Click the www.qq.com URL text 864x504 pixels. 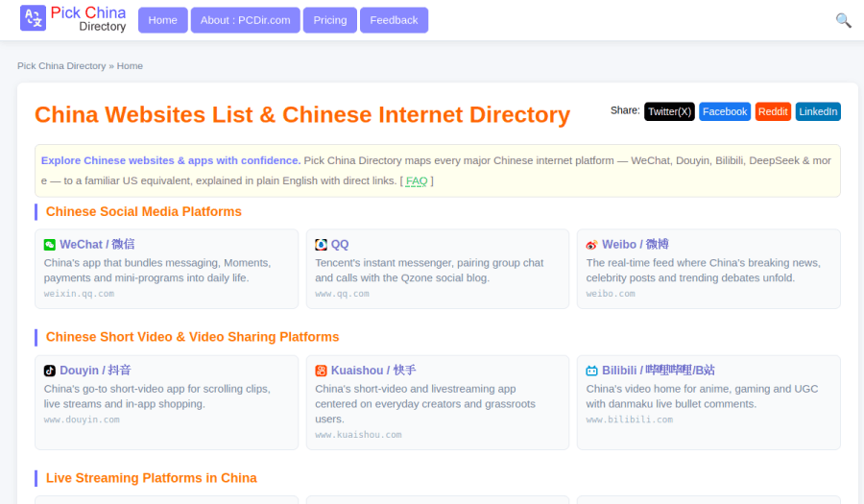click(342, 294)
